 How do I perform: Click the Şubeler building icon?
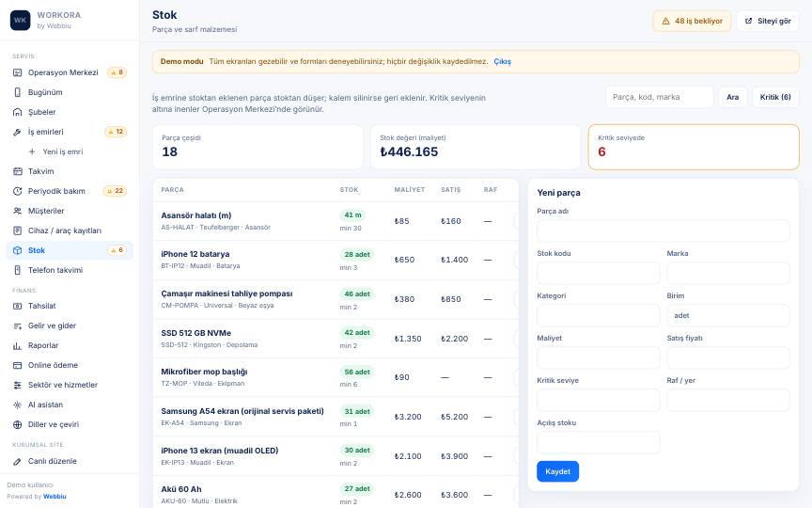click(17, 112)
